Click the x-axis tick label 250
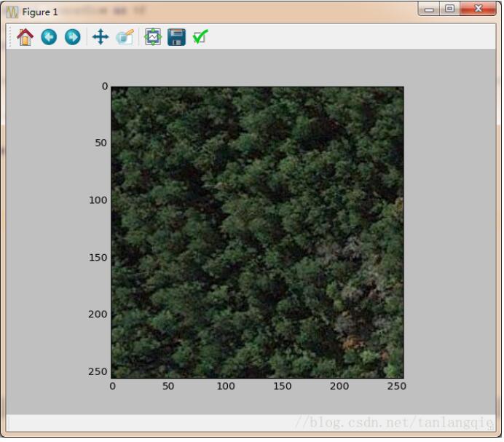 (396, 386)
